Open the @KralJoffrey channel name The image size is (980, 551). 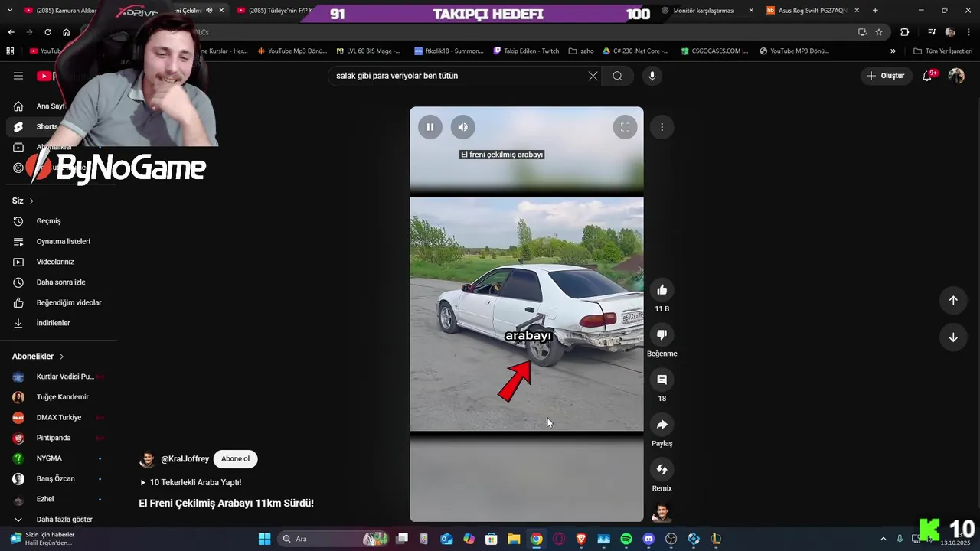pyautogui.click(x=185, y=459)
